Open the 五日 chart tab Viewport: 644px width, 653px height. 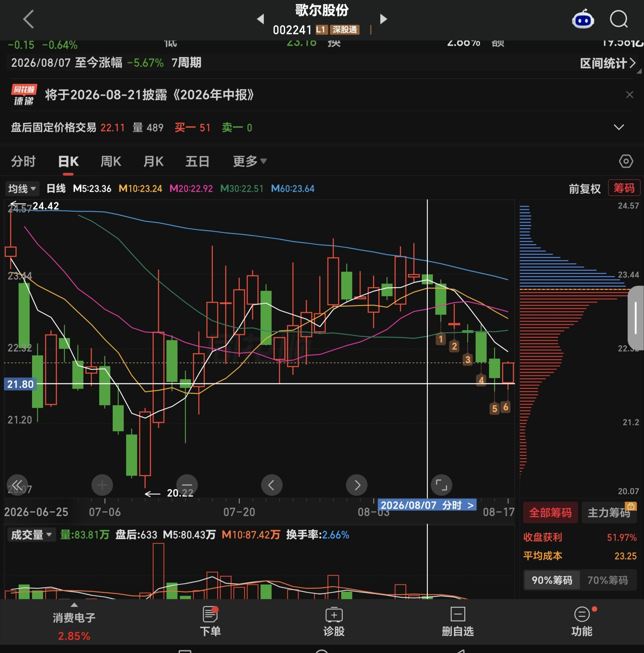tap(197, 161)
